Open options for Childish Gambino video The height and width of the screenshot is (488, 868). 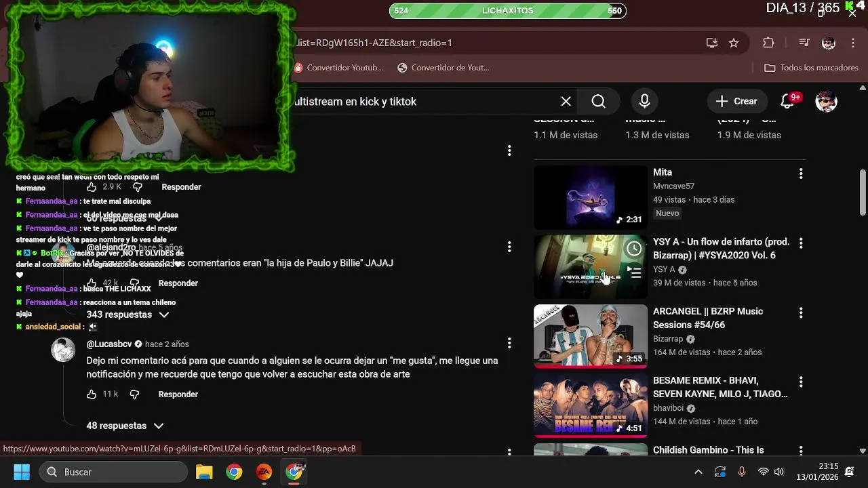(x=801, y=451)
